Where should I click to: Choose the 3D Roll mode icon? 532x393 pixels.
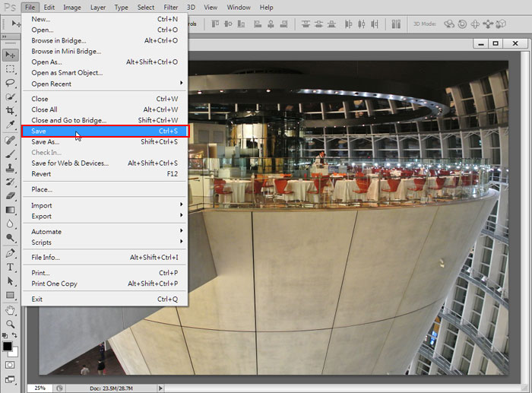coord(462,24)
